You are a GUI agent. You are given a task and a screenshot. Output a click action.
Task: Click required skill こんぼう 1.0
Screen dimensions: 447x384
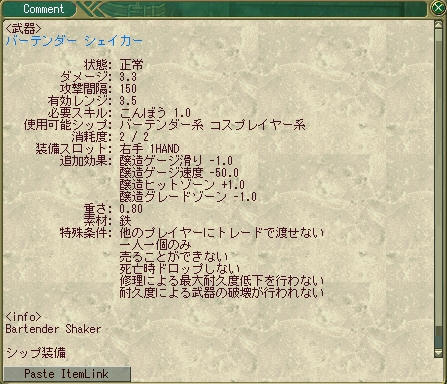pos(155,113)
